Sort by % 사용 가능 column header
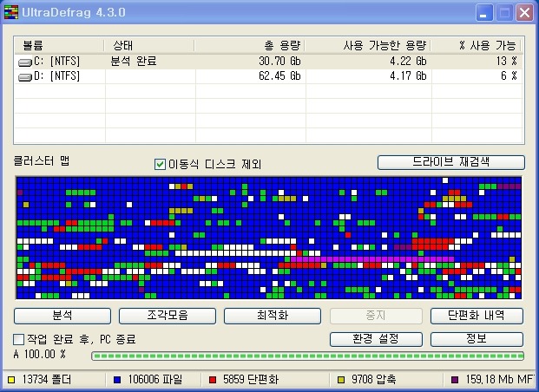The height and width of the screenshot is (392, 539). pos(477,45)
